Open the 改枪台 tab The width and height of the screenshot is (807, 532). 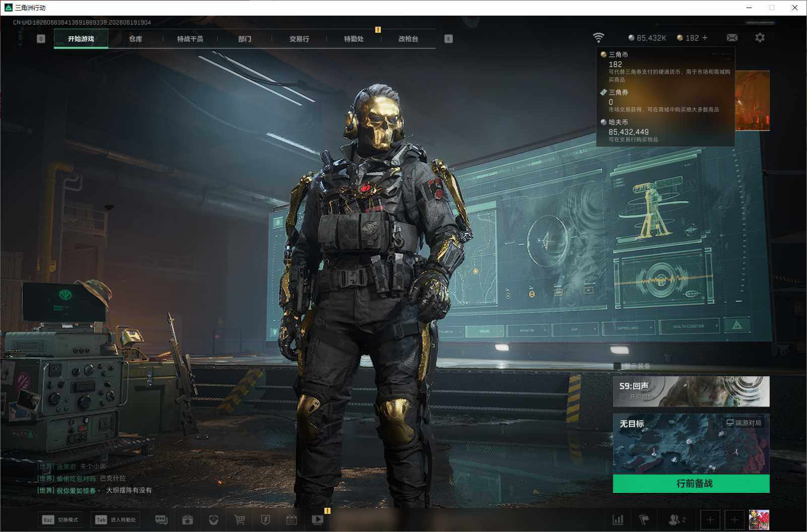408,39
